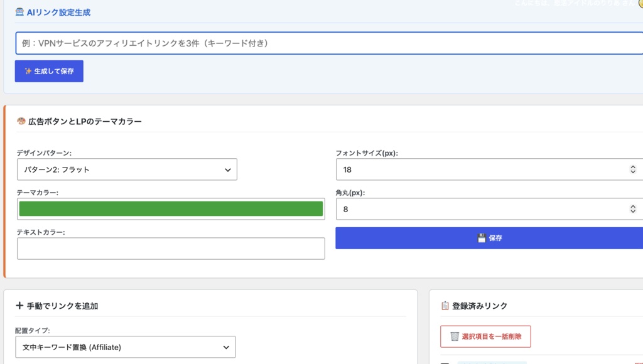This screenshot has height=364, width=643.
Task: Click the white テキストカラー swatch
Action: tap(171, 249)
